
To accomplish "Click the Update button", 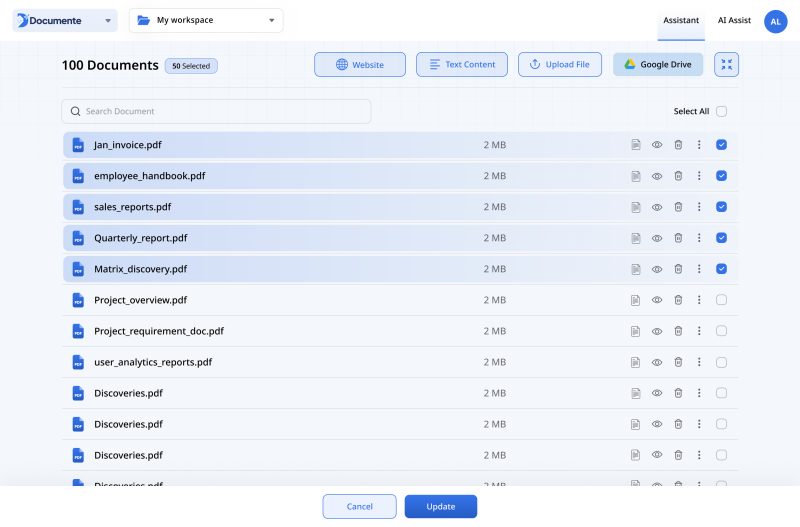I will point(441,506).
